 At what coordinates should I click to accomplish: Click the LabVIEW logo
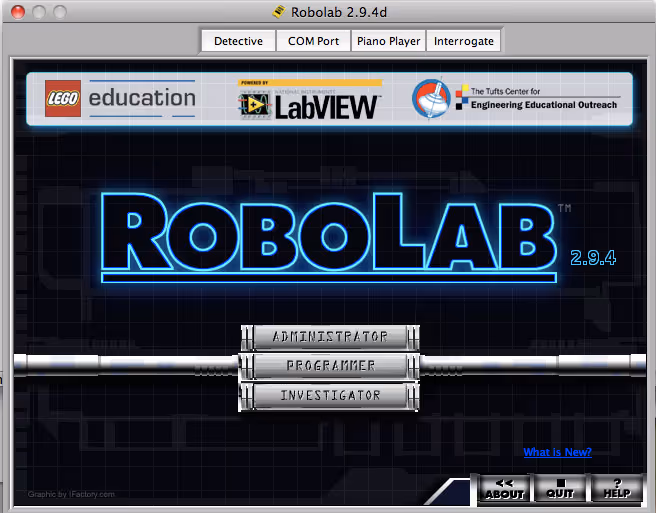pyautogui.click(x=309, y=100)
